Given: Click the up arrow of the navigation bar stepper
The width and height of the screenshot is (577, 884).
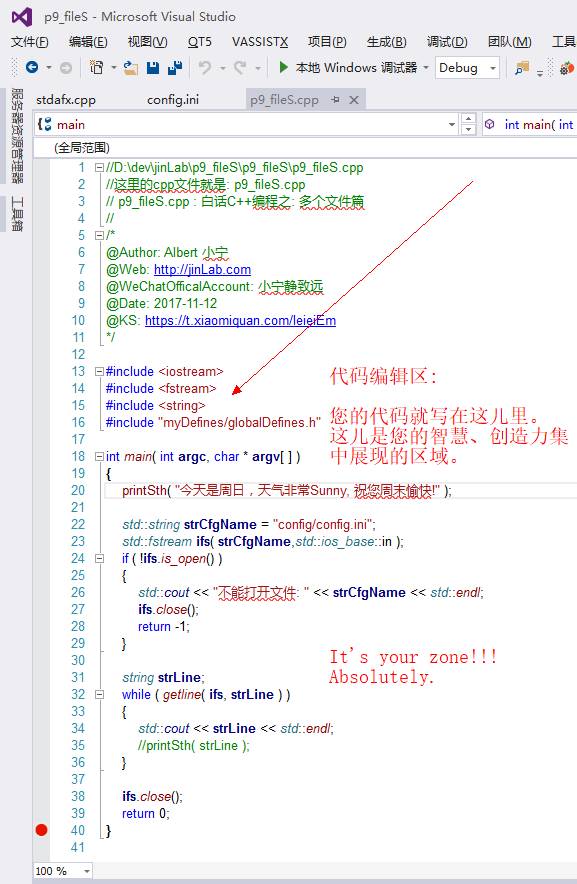Looking at the screenshot, I should click(x=468, y=119).
